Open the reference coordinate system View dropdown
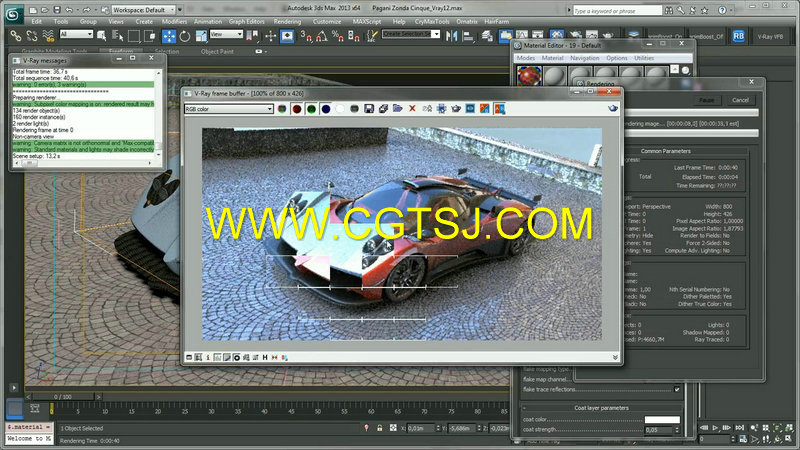The image size is (800, 450). tap(226, 34)
